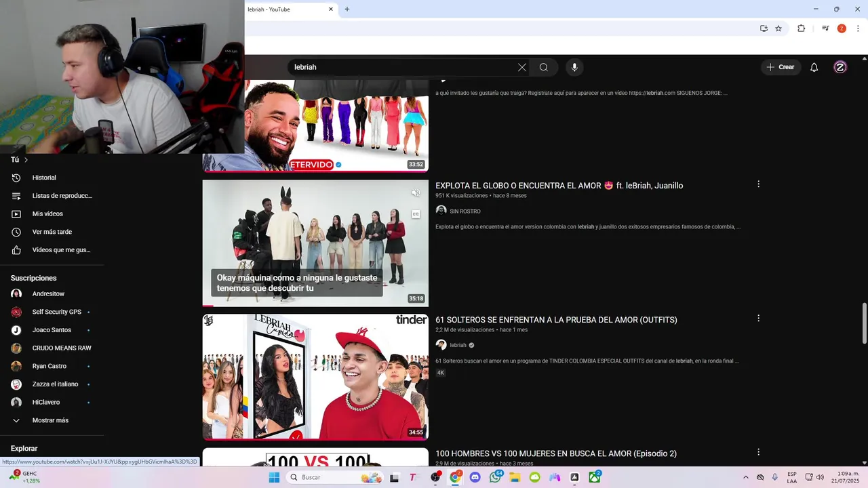Open 61 SOLTEROS SE ENFRENTAN video title
Image resolution: width=868 pixels, height=488 pixels.
pos(556,320)
